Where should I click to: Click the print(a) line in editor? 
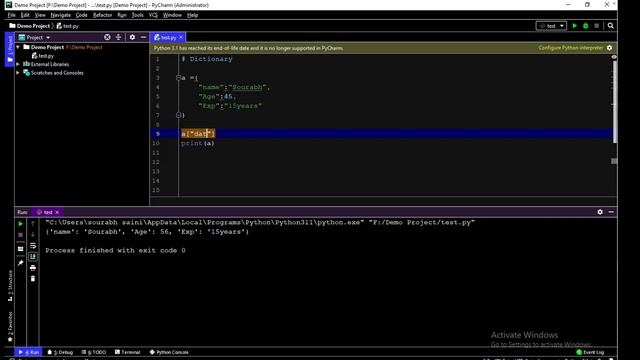[198, 143]
